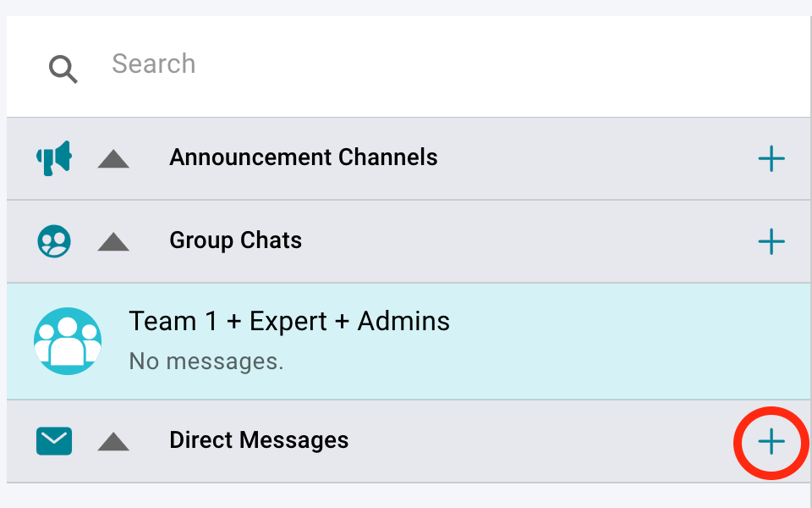This screenshot has width=812, height=508.
Task: Collapse the Direct Messages section triangle
Action: (x=113, y=441)
